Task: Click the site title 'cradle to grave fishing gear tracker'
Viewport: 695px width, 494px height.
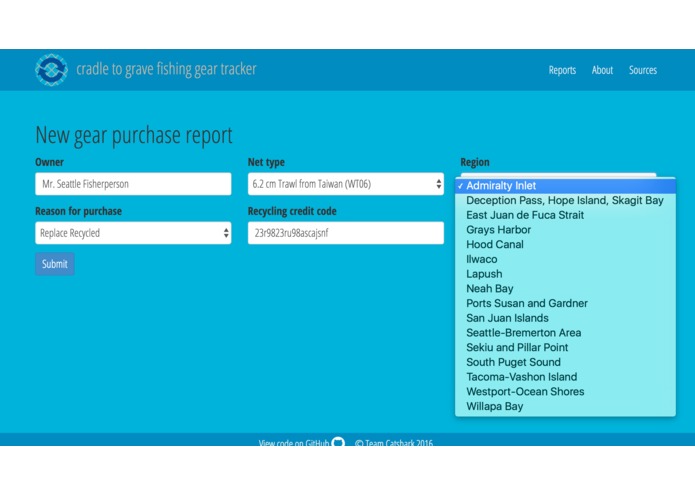Action: click(166, 69)
